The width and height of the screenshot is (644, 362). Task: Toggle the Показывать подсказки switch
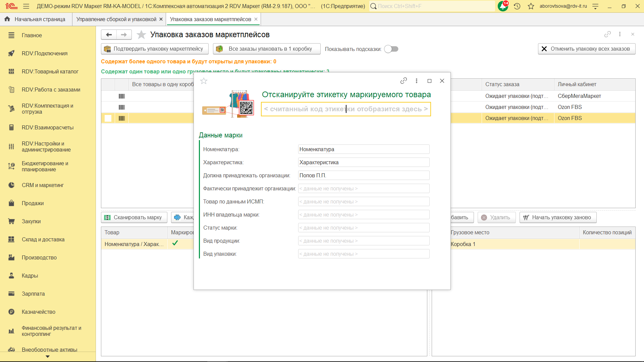(391, 49)
